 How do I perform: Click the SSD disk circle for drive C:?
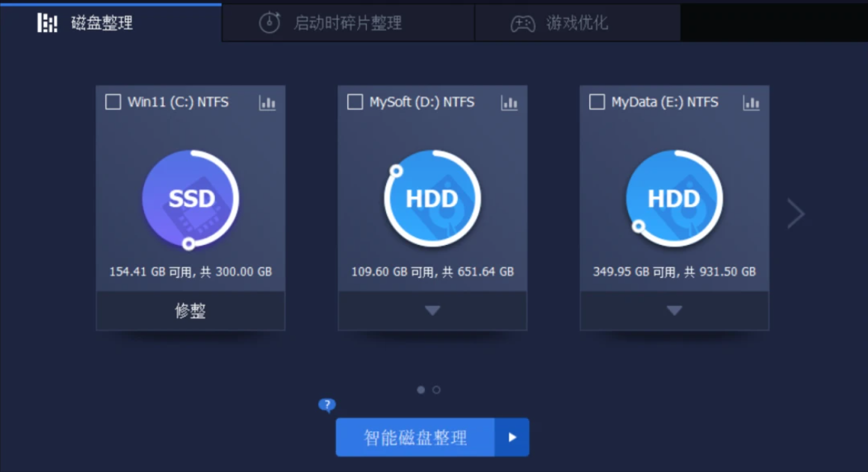(190, 199)
